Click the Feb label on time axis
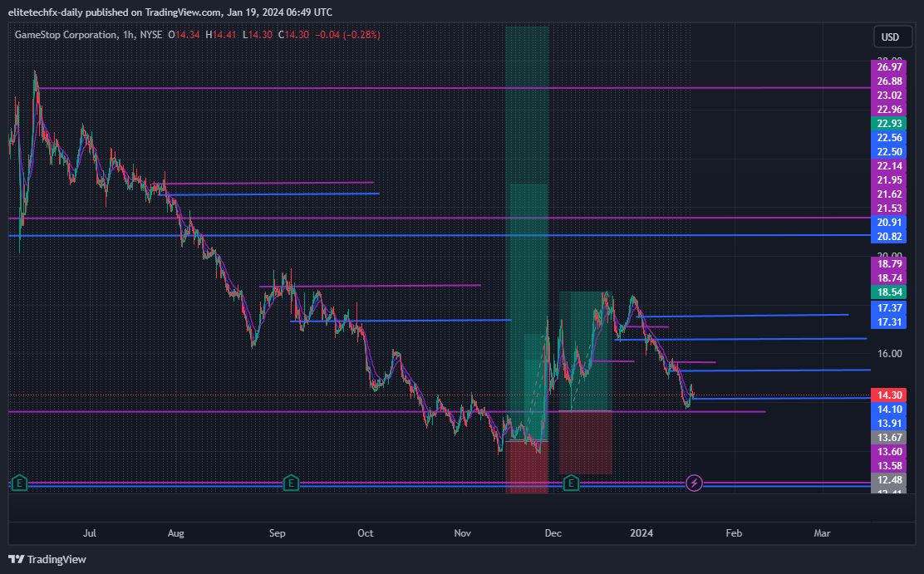This screenshot has height=574, width=924. [734, 533]
